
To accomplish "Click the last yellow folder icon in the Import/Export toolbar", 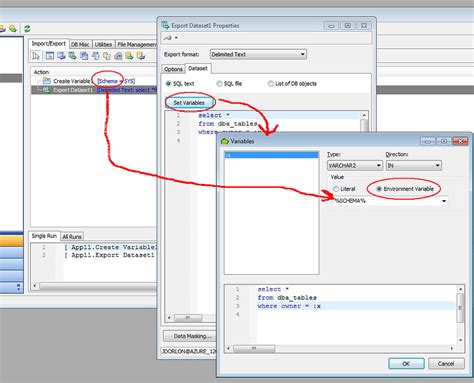I will (x=141, y=56).
